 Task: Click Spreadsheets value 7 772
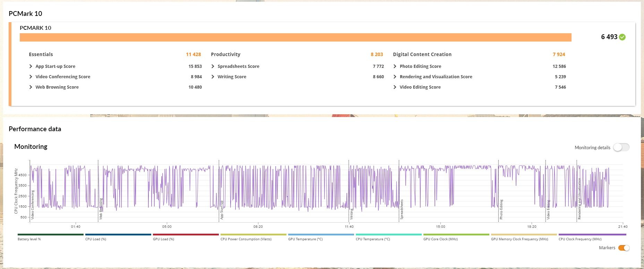pos(378,66)
